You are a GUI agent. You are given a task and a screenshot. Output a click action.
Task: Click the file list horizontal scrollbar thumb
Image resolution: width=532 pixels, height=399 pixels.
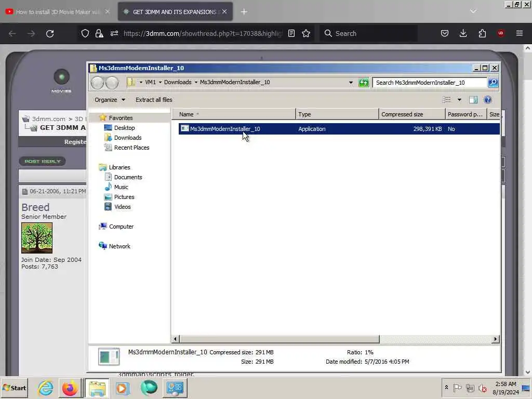click(279, 339)
